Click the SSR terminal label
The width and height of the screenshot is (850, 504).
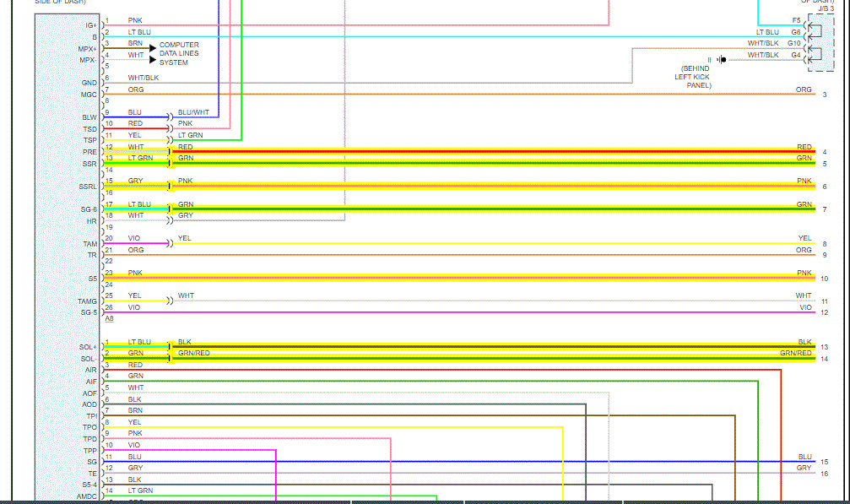(89, 164)
